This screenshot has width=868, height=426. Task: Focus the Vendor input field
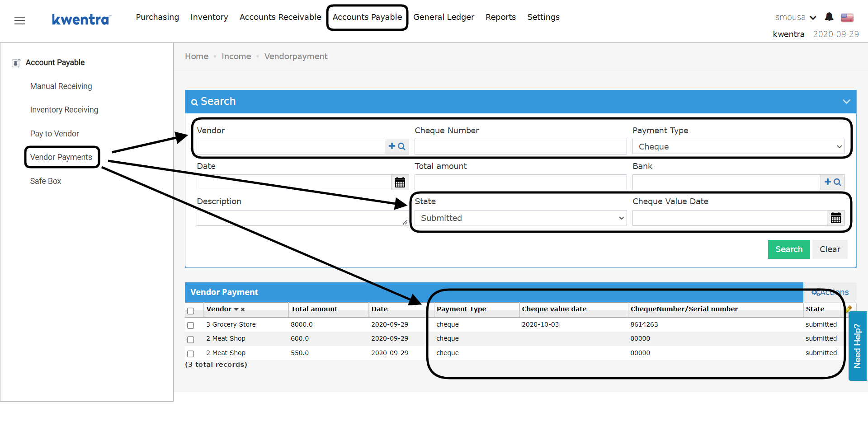coord(291,146)
